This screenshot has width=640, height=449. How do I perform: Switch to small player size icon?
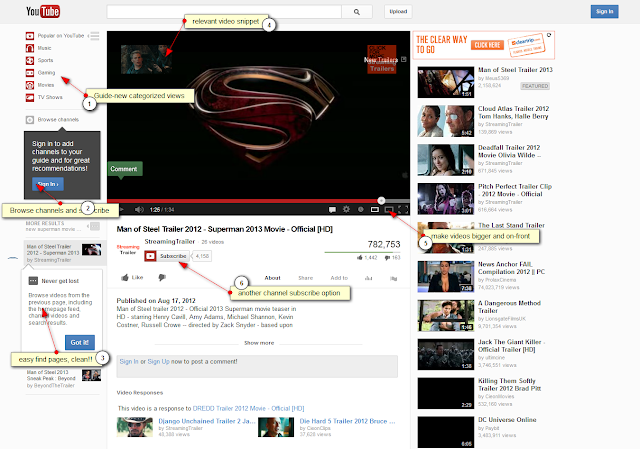click(375, 209)
